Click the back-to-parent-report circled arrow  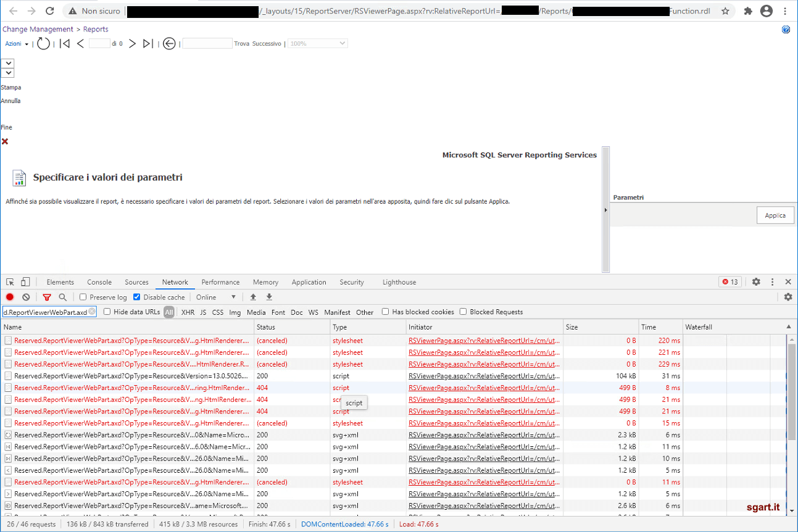click(169, 43)
